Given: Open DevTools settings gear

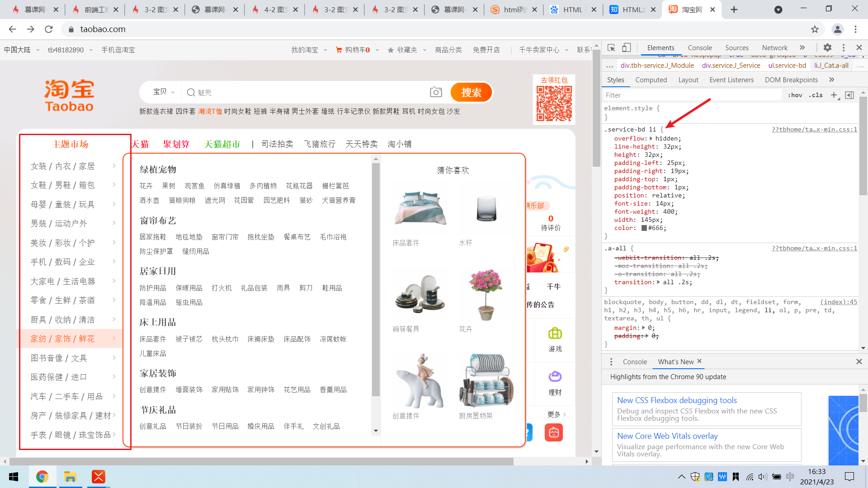Looking at the screenshot, I should point(827,47).
